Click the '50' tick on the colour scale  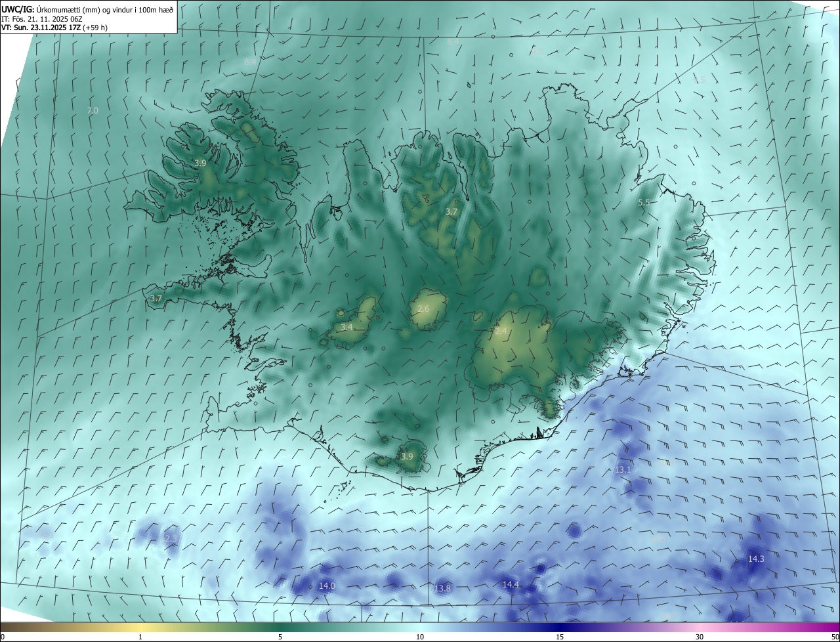pyautogui.click(x=835, y=637)
